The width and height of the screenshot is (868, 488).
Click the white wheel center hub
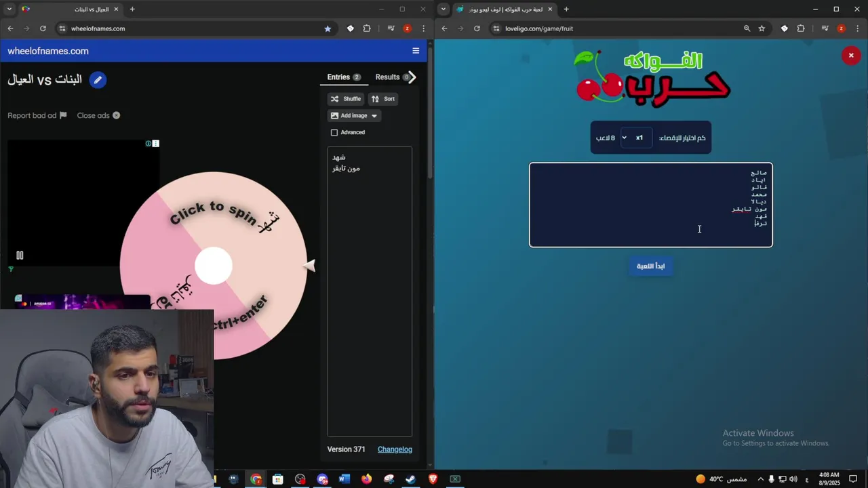tap(214, 266)
